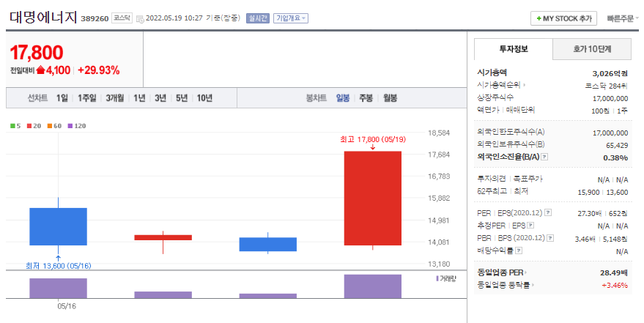Show the 1주일 line chart
The width and height of the screenshot is (644, 323).
point(86,98)
